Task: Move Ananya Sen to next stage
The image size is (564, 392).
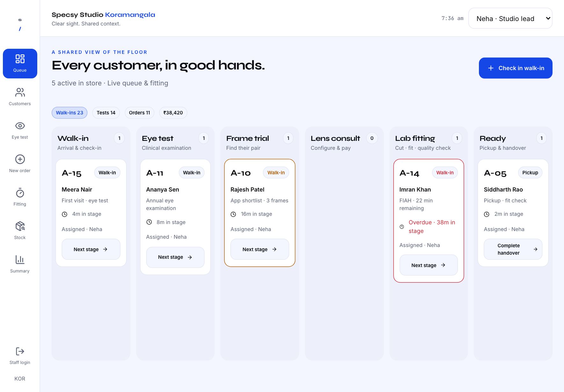Action: pos(175,257)
